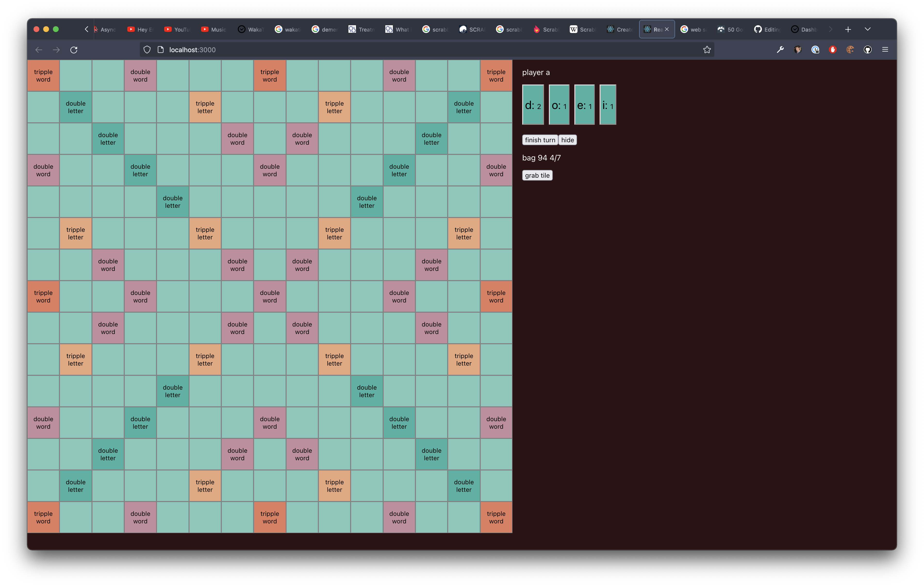Screen dimensions: 924x586
Task: Click the grab tile button
Action: pos(537,175)
